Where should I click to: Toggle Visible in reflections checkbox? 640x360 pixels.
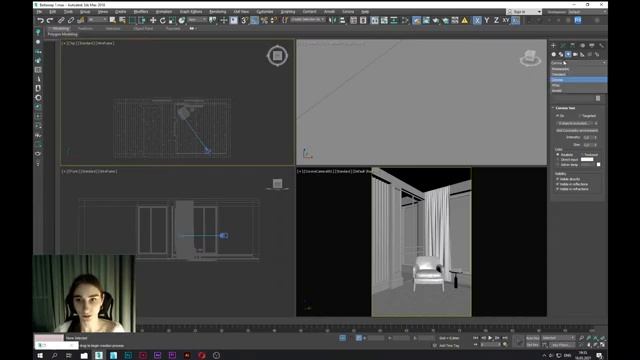point(557,184)
